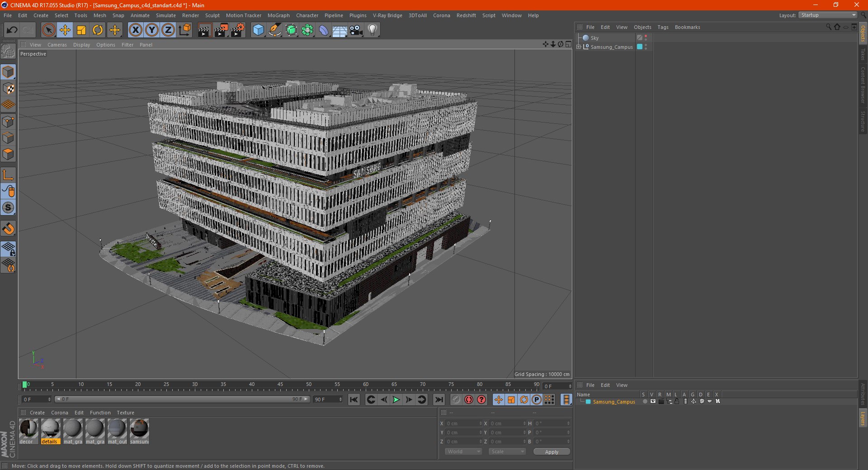
Task: Switch to Model mode
Action: (x=8, y=72)
